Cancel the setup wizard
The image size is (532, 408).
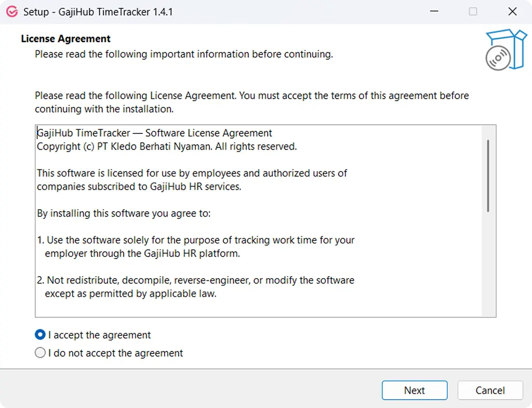point(490,390)
